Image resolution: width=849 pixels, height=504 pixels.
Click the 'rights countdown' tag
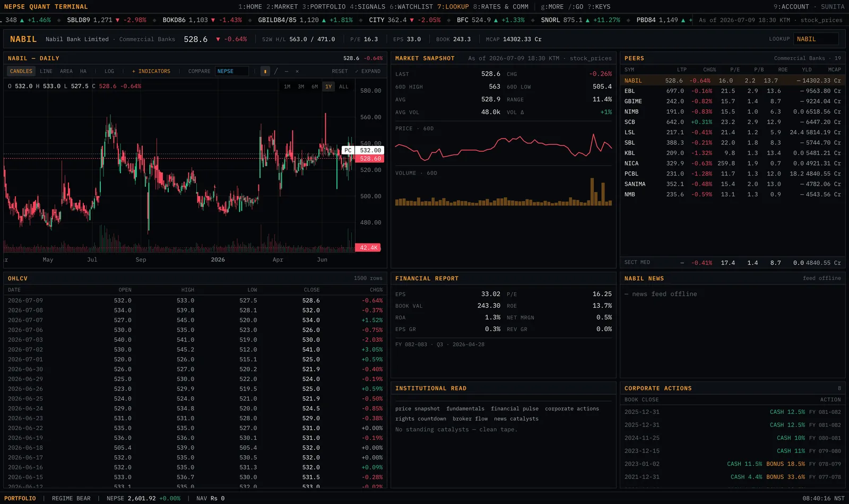coord(421,419)
